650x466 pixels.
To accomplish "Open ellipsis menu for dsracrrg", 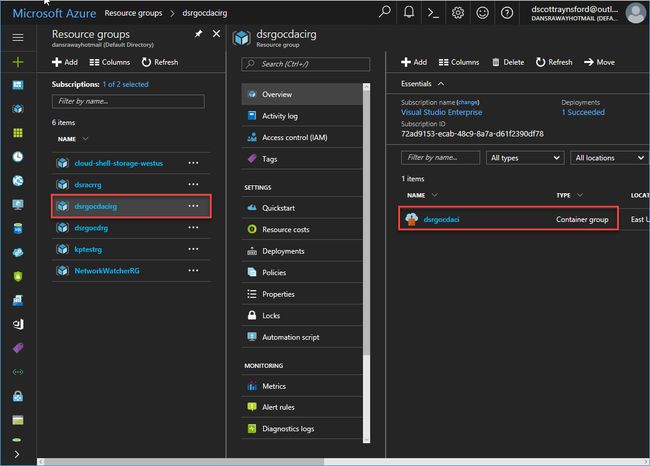I will click(x=193, y=184).
